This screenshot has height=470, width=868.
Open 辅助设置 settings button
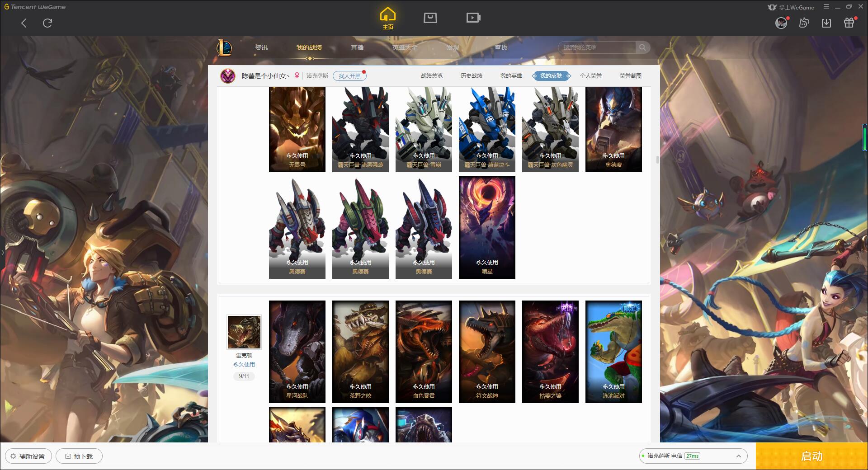point(28,456)
